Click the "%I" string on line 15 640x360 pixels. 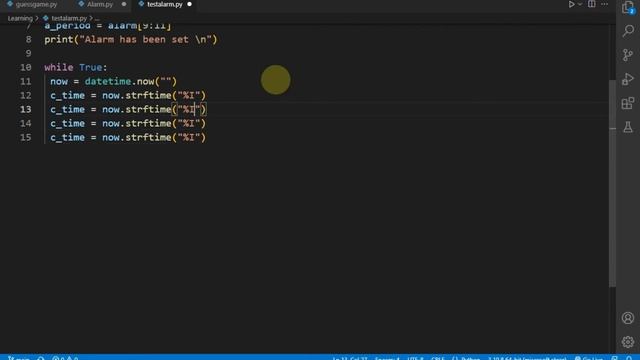click(x=189, y=138)
